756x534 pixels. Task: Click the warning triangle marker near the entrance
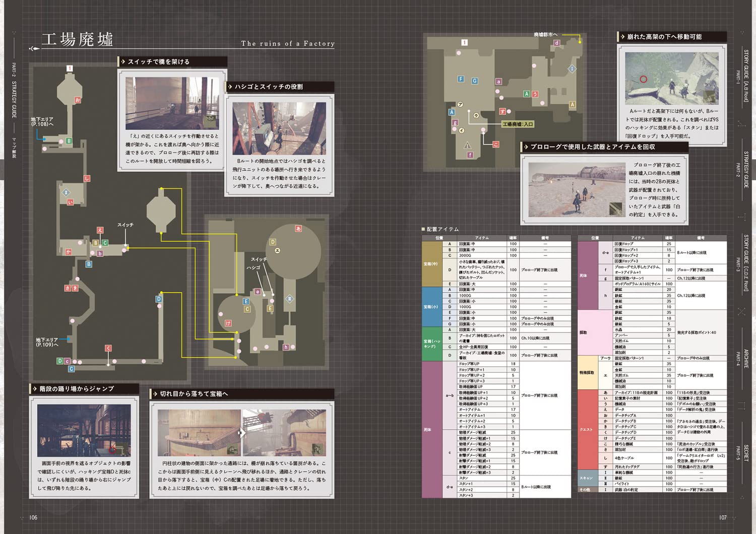(x=467, y=146)
